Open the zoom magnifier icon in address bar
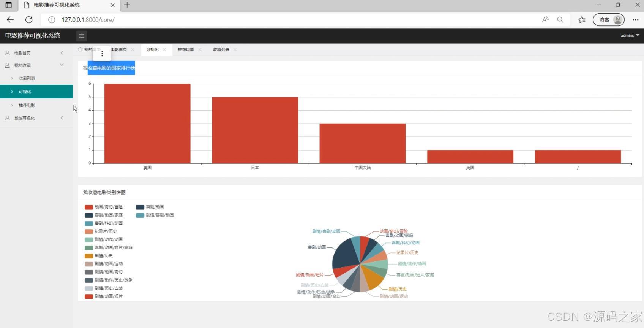The image size is (644, 328). (x=560, y=20)
